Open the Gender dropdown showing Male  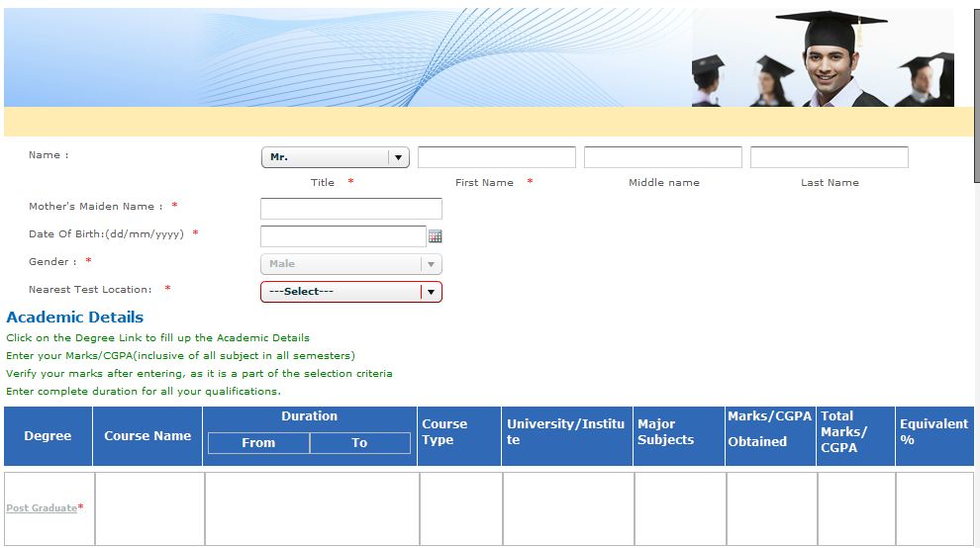coord(351,264)
